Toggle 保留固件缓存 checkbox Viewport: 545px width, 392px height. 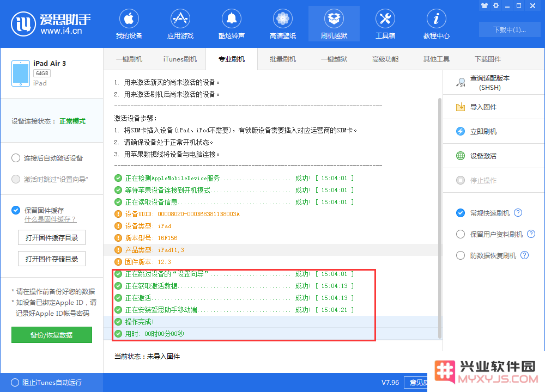pyautogui.click(x=16, y=210)
